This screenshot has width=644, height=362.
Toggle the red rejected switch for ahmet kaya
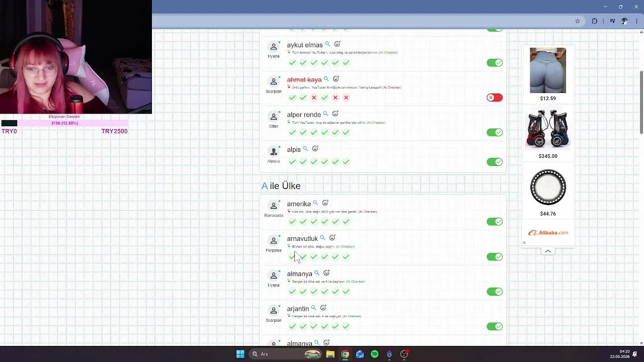pos(495,98)
